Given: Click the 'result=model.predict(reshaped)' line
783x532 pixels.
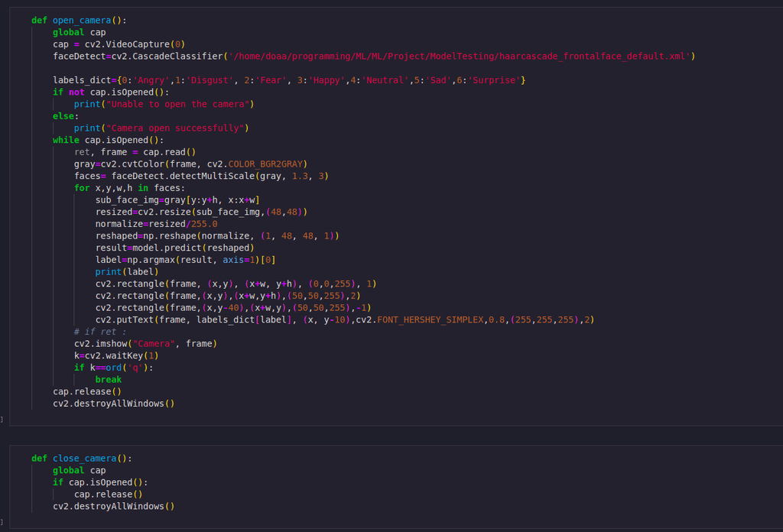Looking at the screenshot, I should coord(175,248).
